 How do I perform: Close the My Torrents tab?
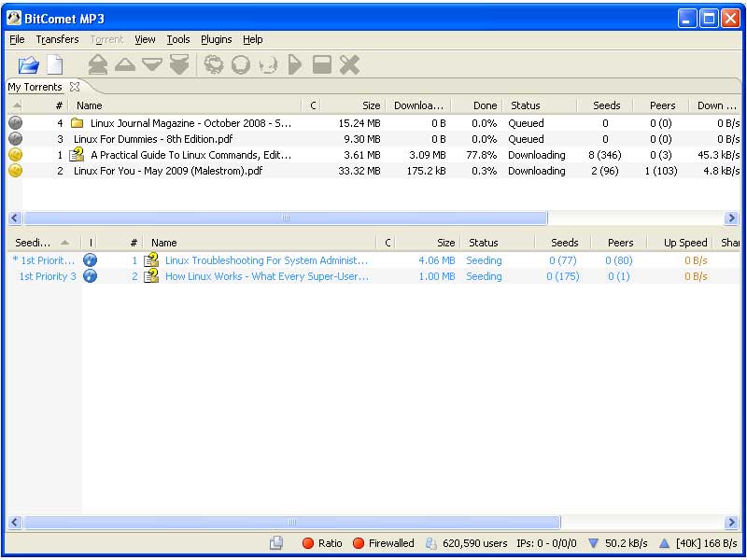(x=75, y=87)
